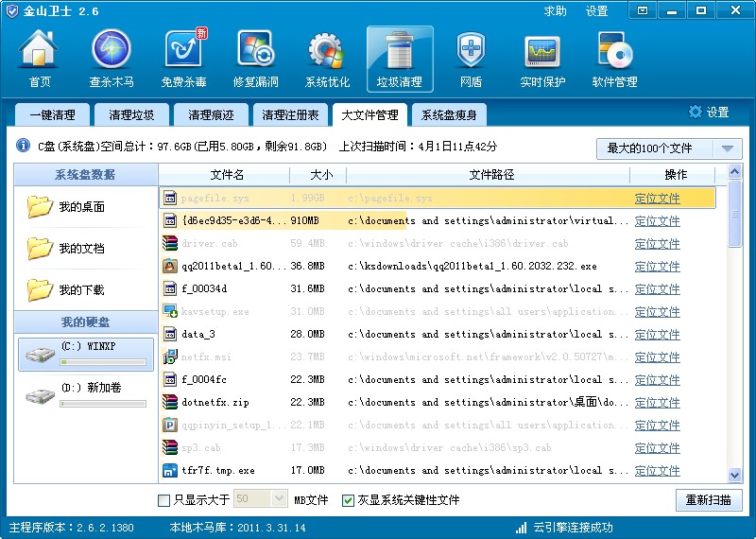Image resolution: width=756 pixels, height=539 pixels.
Task: Click D: drive usage progress bar
Action: (x=103, y=404)
